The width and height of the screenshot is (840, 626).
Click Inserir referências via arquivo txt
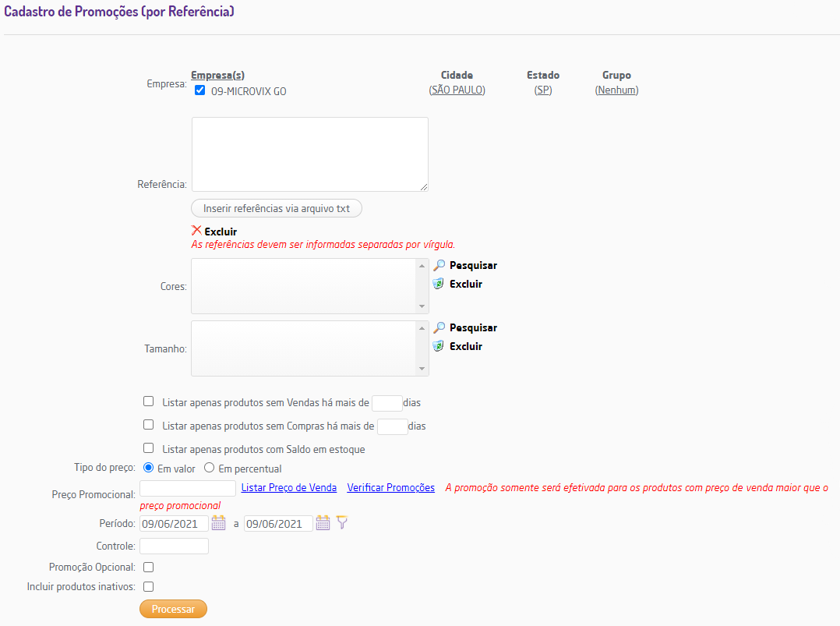pyautogui.click(x=277, y=209)
